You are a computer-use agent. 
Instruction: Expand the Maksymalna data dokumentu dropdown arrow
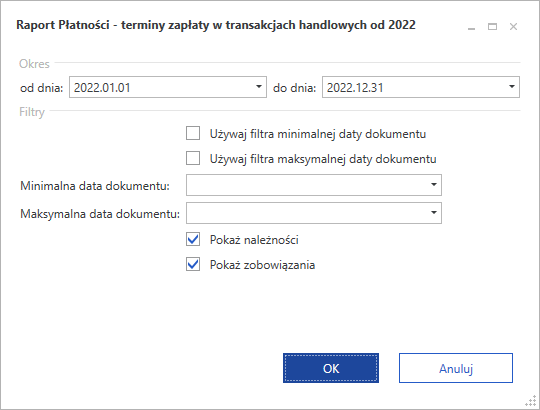pyautogui.click(x=434, y=213)
